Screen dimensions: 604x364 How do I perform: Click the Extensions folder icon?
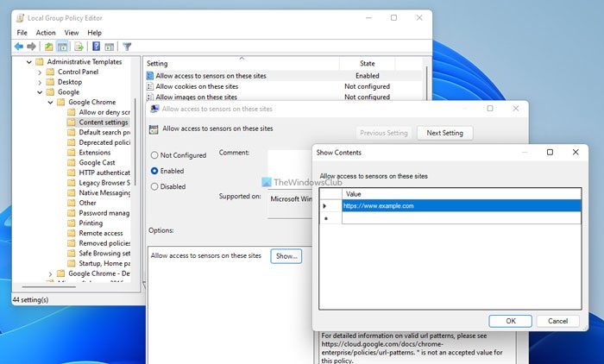pyautogui.click(x=72, y=153)
